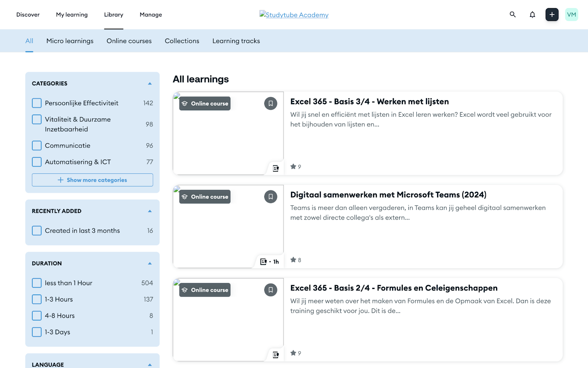588x368 pixels.
Task: Click Show more categories button
Action: click(92, 180)
